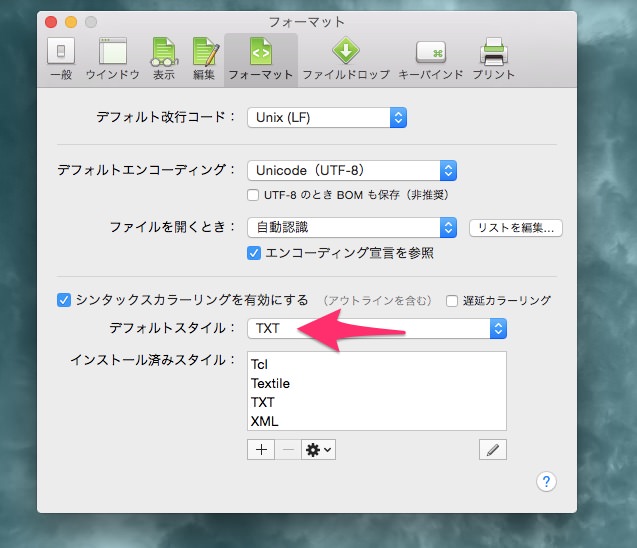This screenshot has width=637, height=548.
Task: Select XML in installed styles list
Action: coord(377,421)
